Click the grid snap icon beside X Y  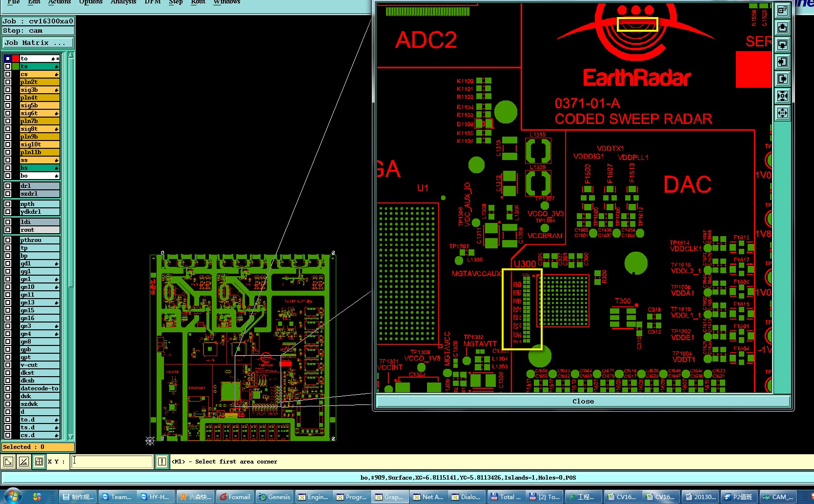39,461
